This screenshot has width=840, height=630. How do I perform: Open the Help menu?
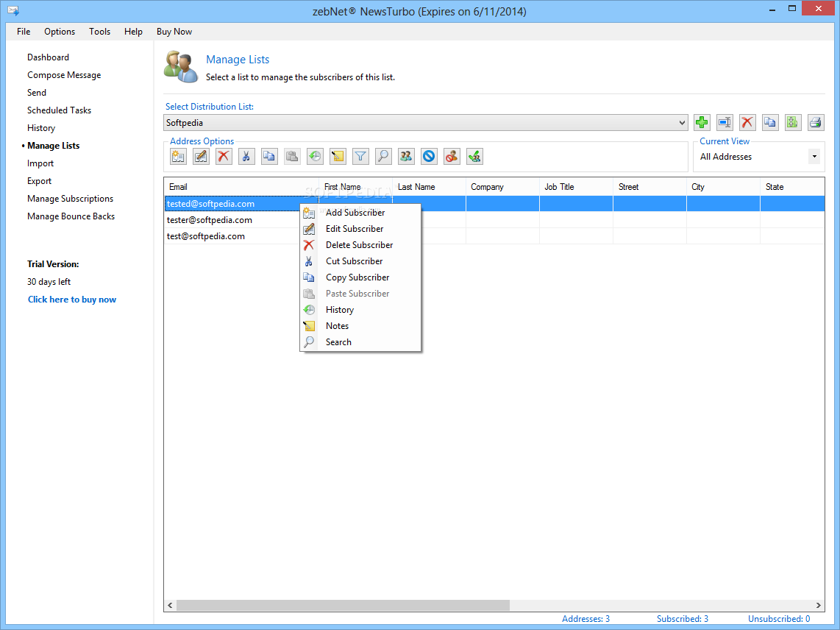[133, 32]
